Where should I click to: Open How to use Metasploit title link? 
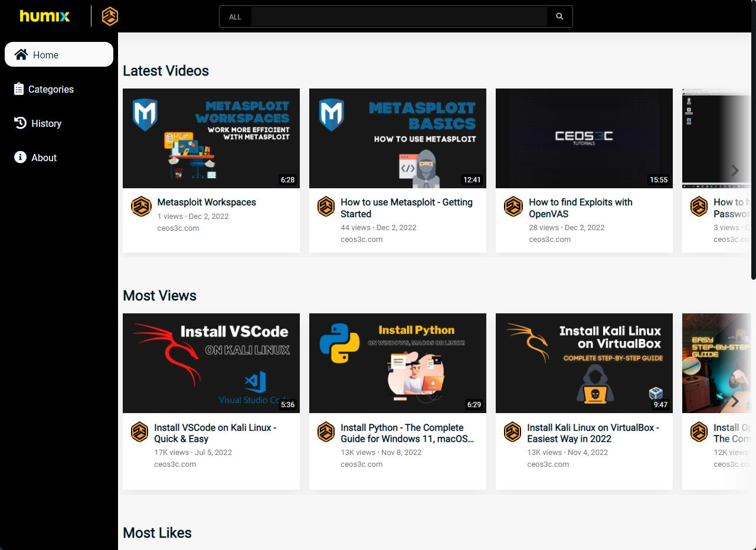pyautogui.click(x=407, y=208)
